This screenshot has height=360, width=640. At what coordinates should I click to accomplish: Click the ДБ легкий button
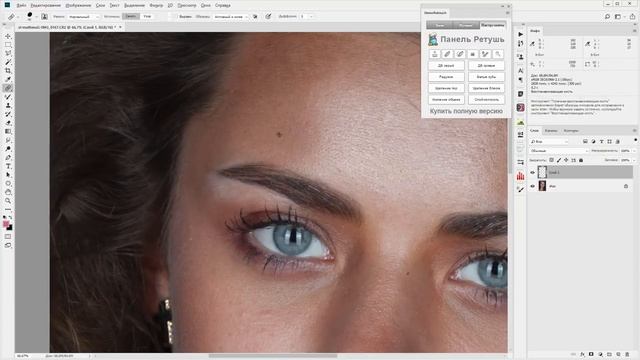click(x=446, y=65)
